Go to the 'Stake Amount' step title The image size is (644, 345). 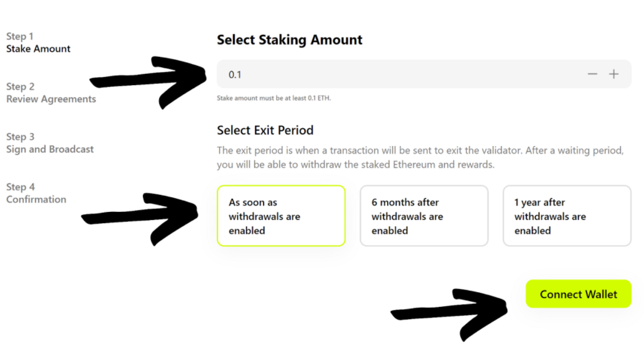point(38,49)
